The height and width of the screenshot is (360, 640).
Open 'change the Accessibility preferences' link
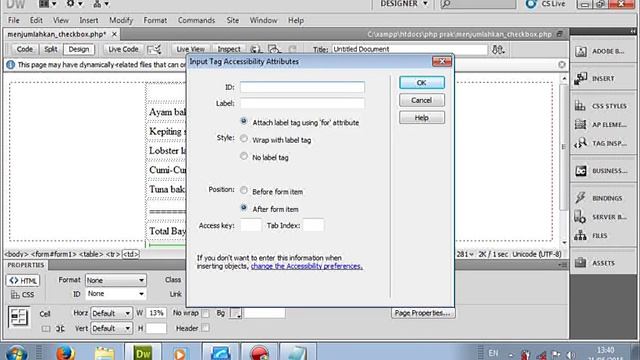(307, 266)
